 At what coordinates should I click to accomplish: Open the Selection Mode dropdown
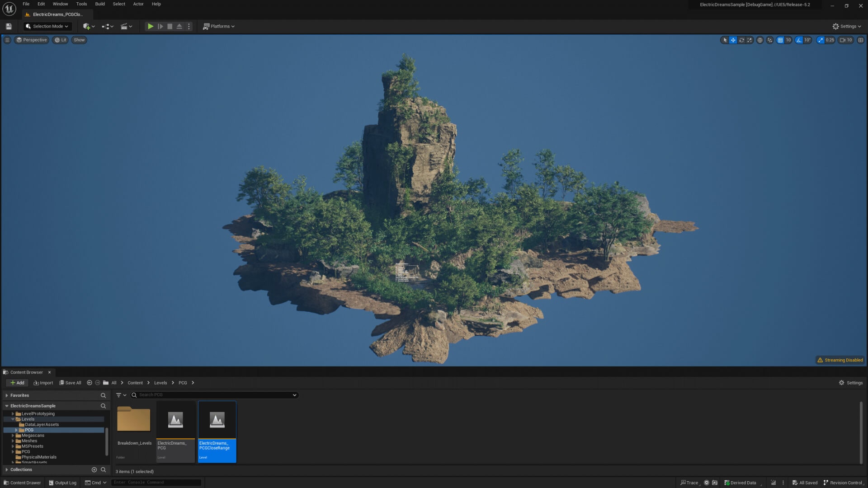point(47,26)
